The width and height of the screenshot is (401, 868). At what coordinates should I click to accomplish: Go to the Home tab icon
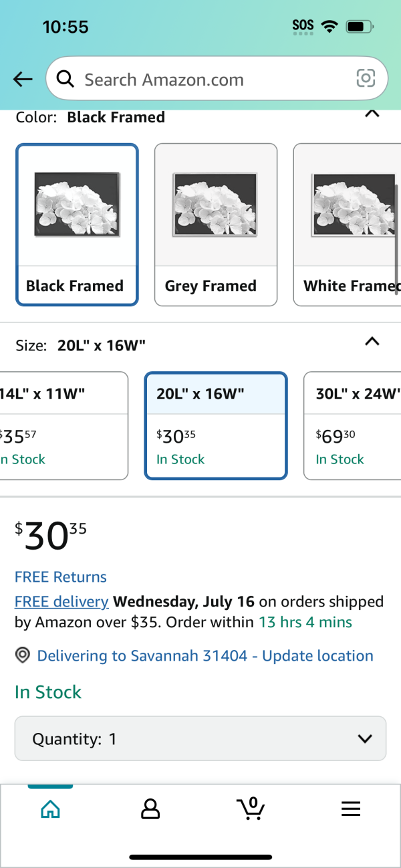(x=50, y=809)
